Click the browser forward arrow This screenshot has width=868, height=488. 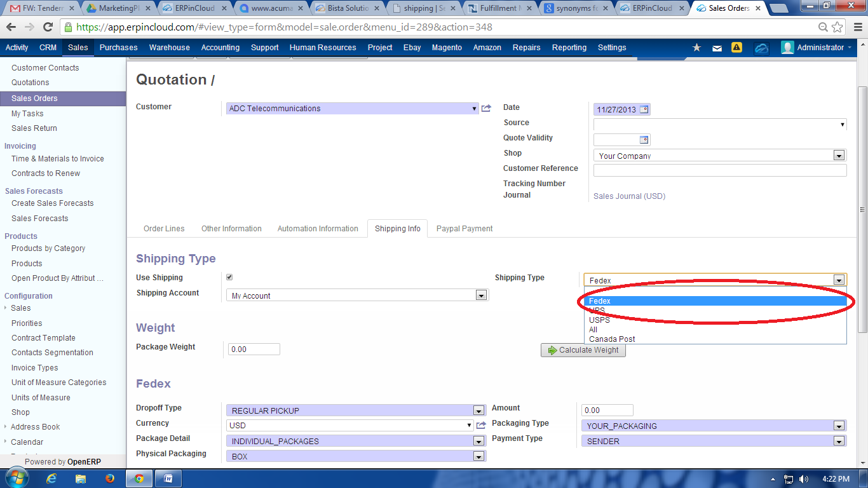[29, 27]
